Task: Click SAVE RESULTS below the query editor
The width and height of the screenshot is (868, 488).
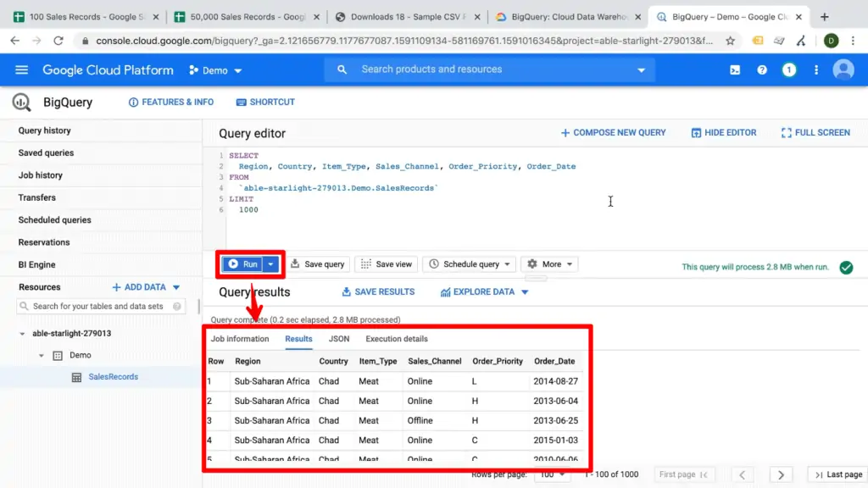Action: point(378,291)
